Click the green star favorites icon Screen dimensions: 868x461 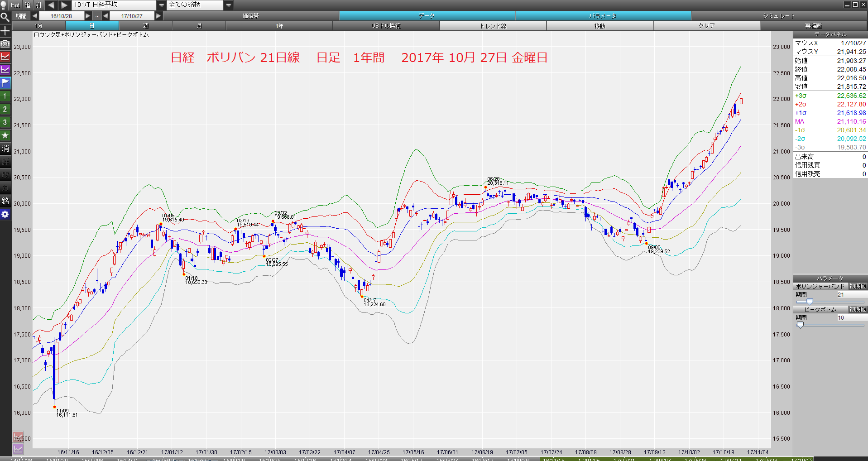point(5,135)
